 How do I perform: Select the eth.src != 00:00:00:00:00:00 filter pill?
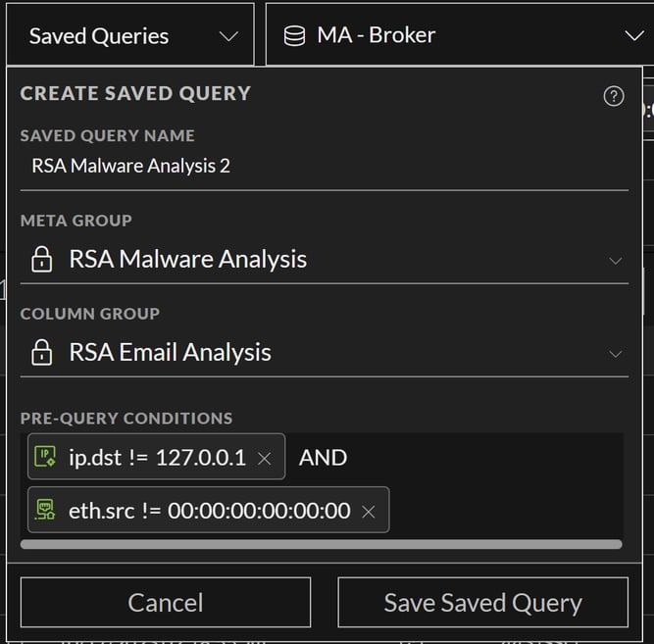[209, 510]
